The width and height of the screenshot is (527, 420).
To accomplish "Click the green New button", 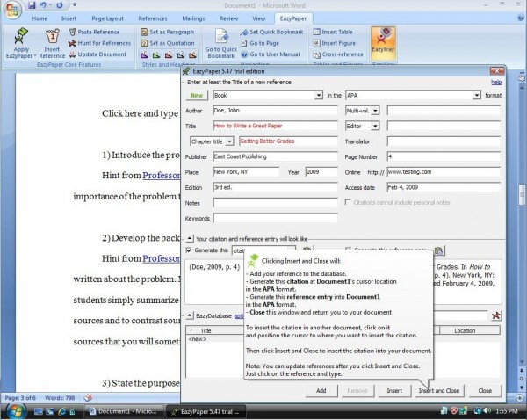I will [197, 96].
